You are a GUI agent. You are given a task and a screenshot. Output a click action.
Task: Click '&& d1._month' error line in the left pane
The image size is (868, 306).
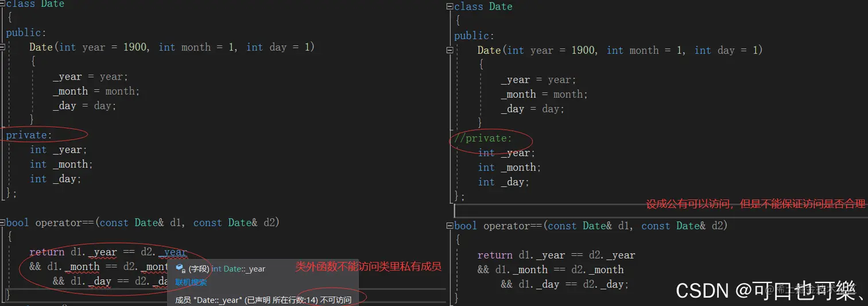pos(99,266)
